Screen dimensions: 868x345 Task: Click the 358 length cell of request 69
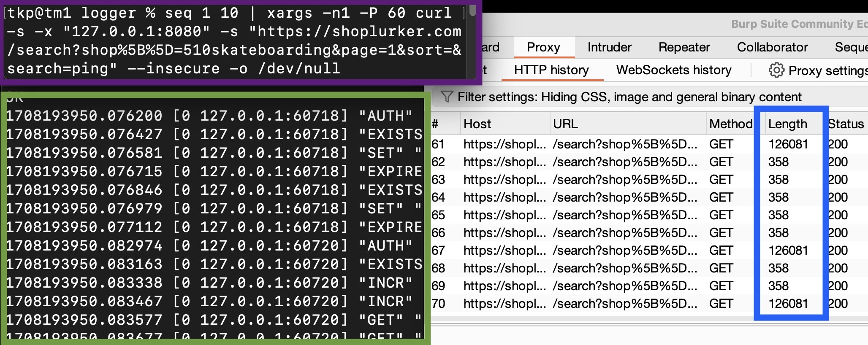tap(778, 286)
